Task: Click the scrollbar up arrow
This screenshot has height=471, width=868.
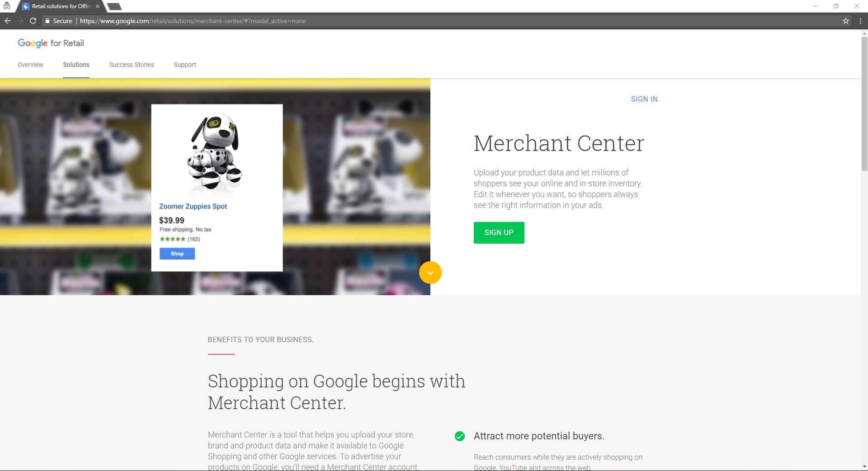Action: click(x=864, y=33)
